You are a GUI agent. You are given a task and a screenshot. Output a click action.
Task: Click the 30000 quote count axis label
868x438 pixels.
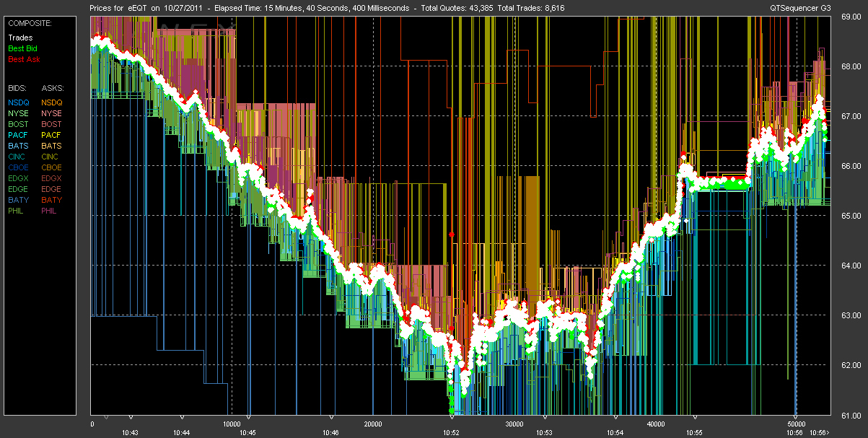pos(514,424)
